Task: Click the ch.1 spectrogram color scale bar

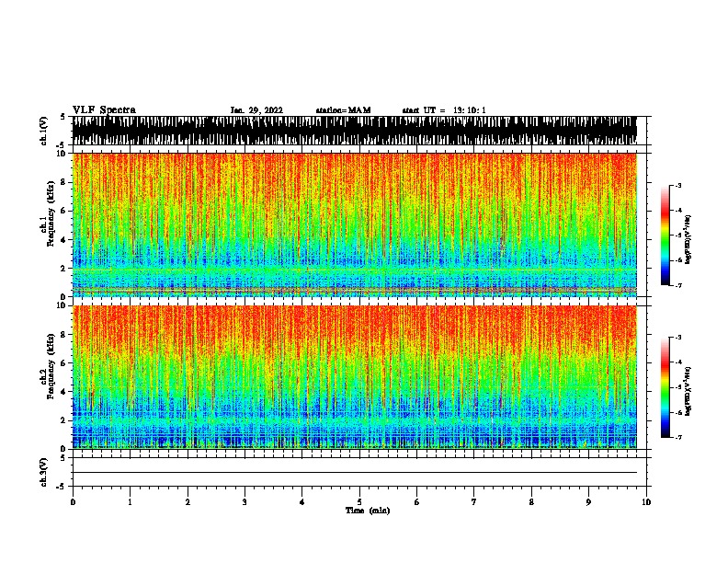Action: point(665,236)
